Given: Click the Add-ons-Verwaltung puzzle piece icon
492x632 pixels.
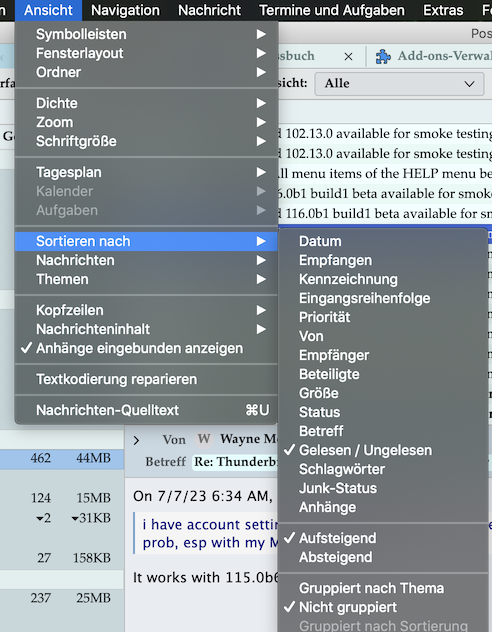Looking at the screenshot, I should 383,56.
